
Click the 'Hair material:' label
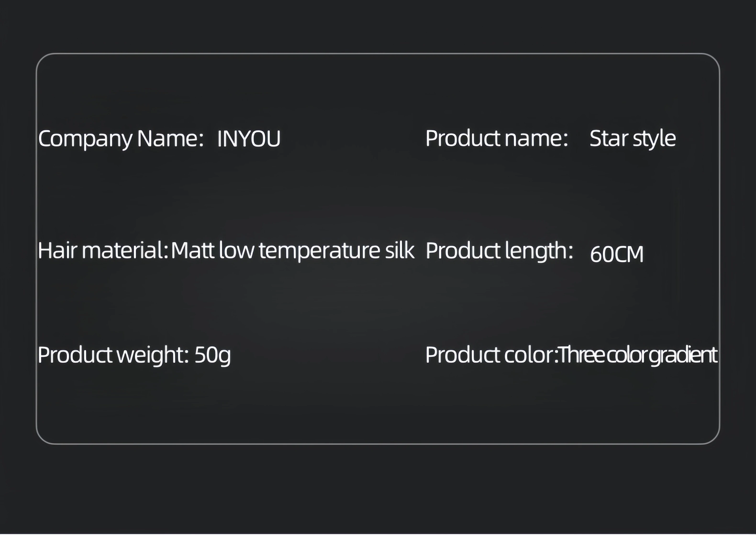[103, 250]
